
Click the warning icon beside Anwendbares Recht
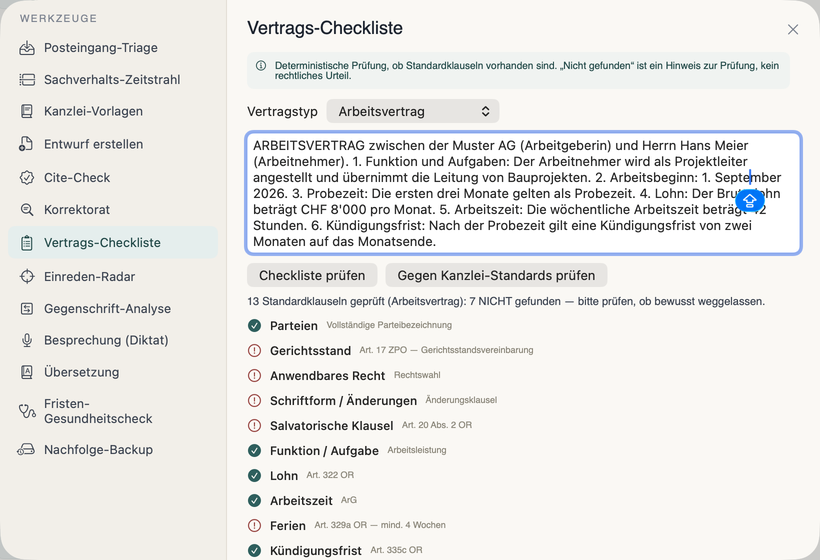point(255,375)
